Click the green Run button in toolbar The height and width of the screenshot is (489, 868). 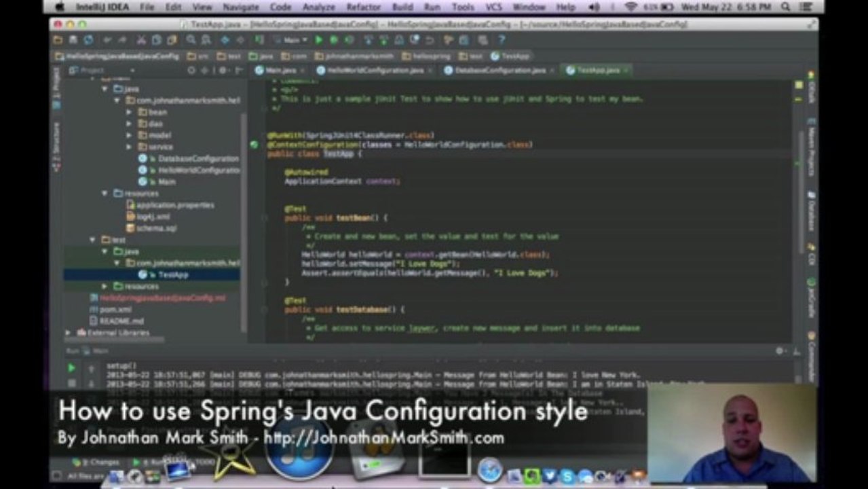[x=318, y=40]
